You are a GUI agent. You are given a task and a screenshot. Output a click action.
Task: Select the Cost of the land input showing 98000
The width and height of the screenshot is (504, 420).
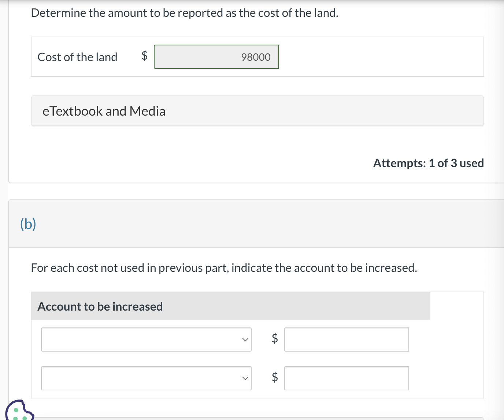click(x=216, y=57)
